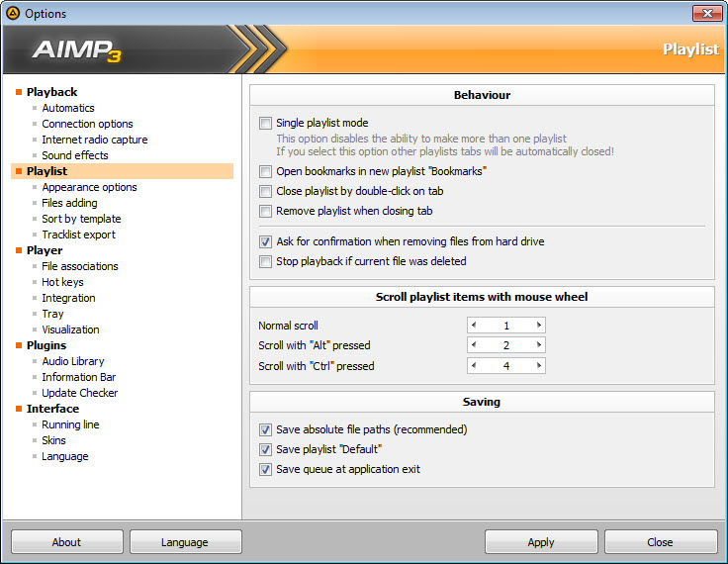
Task: Enable Remove playlist when closing tab
Action: point(265,212)
